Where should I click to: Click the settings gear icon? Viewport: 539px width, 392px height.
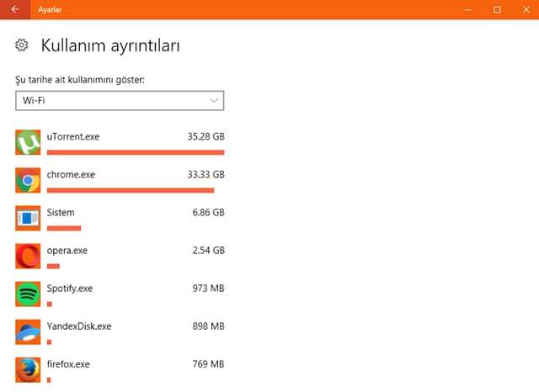click(x=22, y=45)
